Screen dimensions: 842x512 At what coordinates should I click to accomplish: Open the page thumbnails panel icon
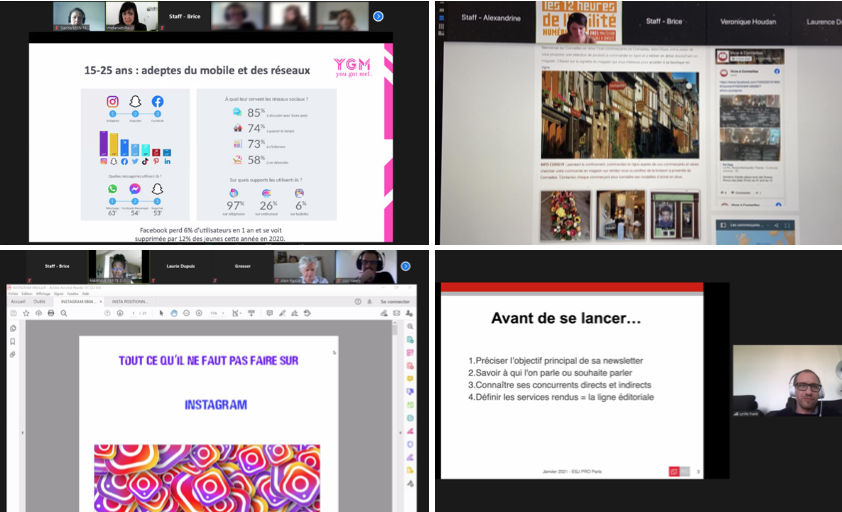click(12, 329)
